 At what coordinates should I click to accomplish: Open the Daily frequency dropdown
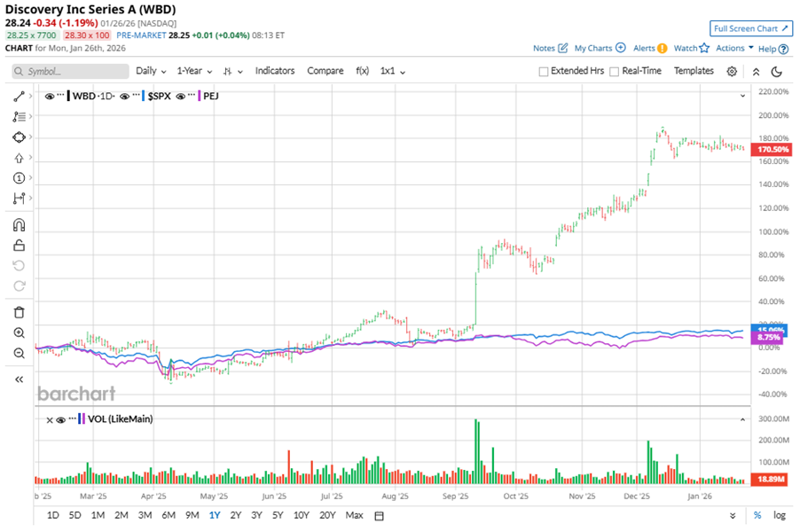pyautogui.click(x=151, y=71)
